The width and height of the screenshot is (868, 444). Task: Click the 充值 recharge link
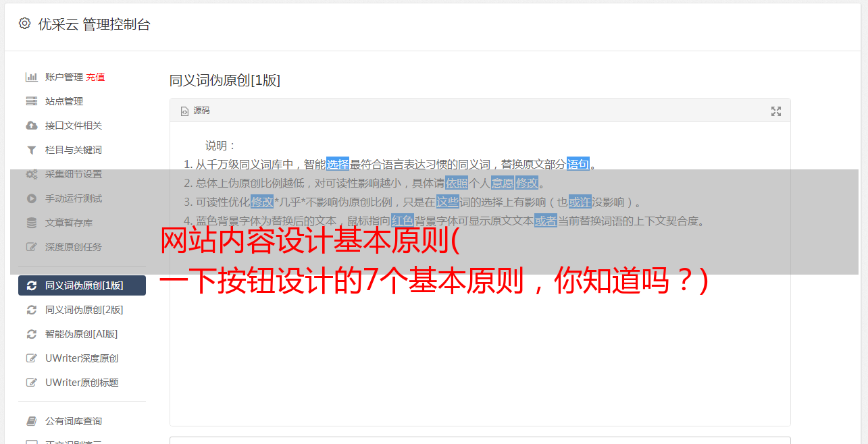tap(95, 77)
